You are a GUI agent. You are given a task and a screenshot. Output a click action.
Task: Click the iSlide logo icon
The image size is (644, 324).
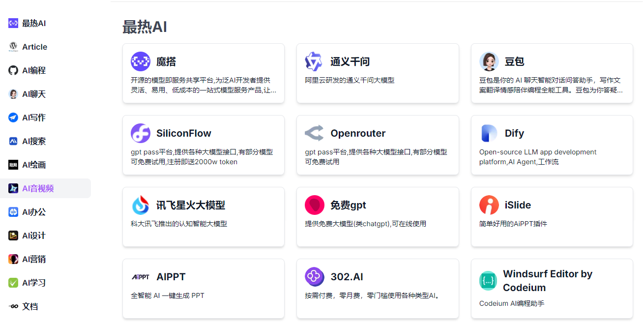click(x=489, y=205)
